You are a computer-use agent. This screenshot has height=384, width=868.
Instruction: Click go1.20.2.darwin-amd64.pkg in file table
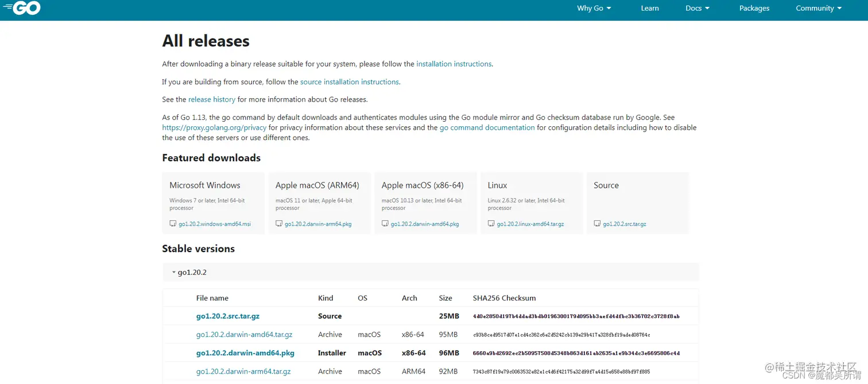pos(245,353)
